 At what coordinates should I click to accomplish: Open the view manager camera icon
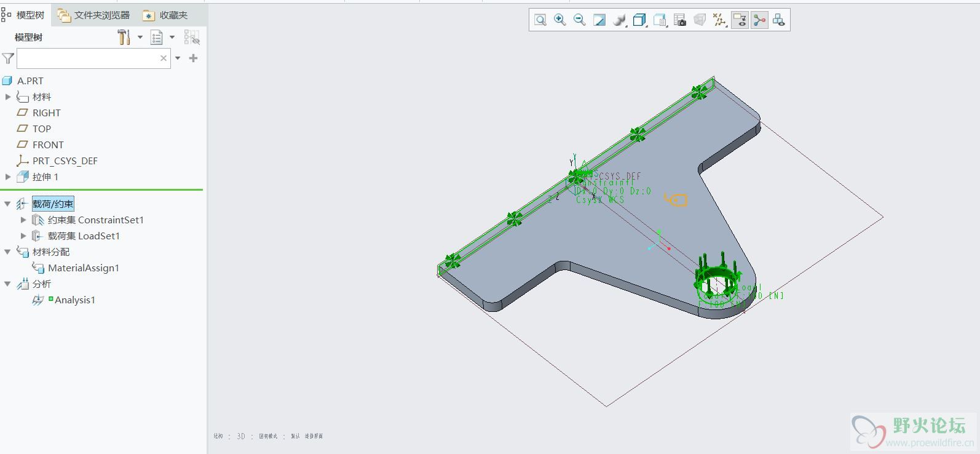pyautogui.click(x=680, y=20)
